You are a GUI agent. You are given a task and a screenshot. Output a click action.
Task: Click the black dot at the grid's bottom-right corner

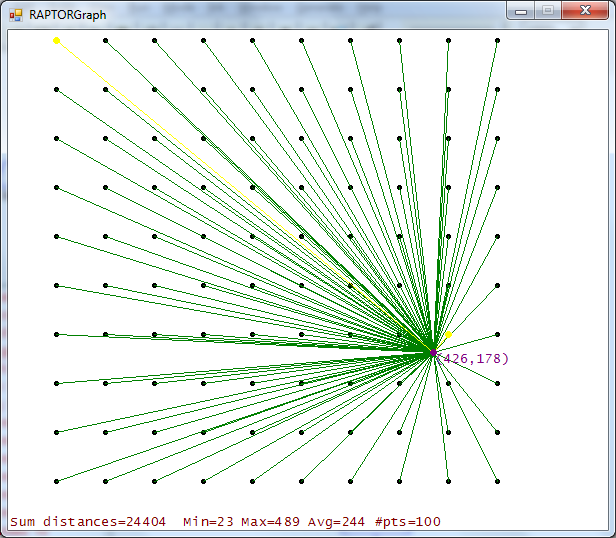(x=497, y=482)
